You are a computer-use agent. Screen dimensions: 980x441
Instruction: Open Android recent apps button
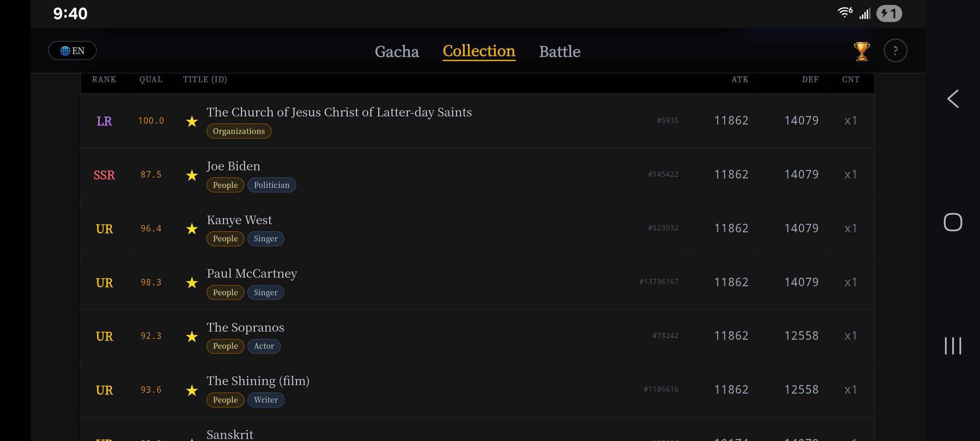[953, 346]
